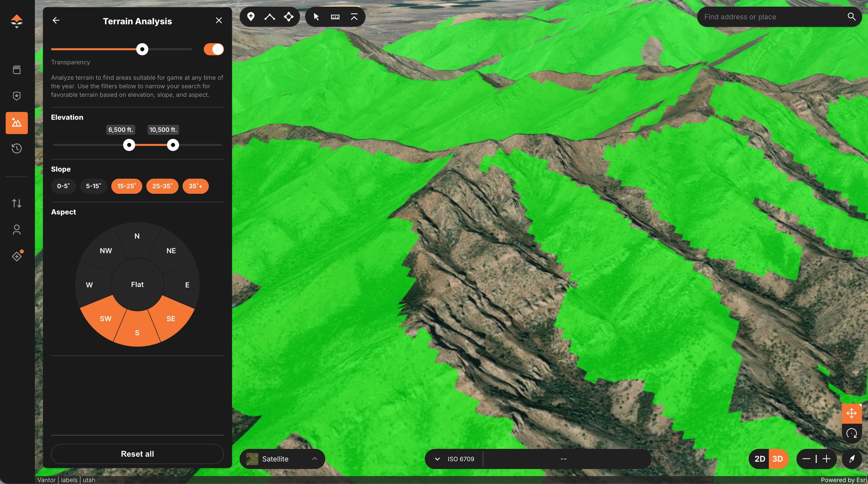The image size is (868, 484).
Task: Go back with the panel arrow
Action: point(56,20)
